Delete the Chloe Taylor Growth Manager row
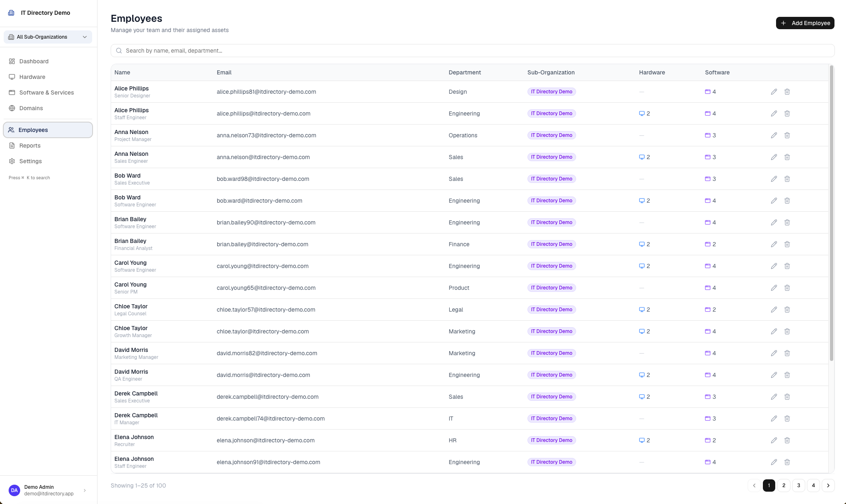846x504 pixels. click(x=787, y=331)
